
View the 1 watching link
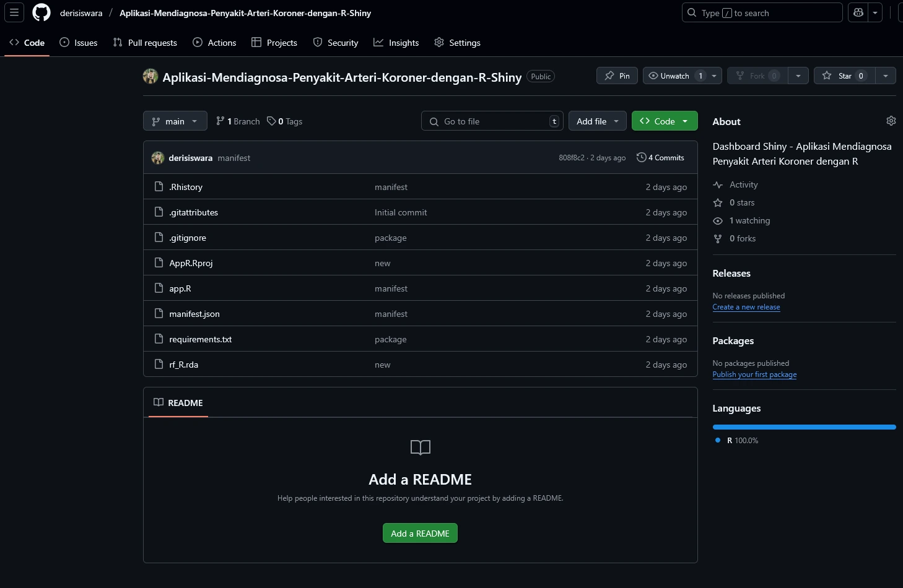click(x=742, y=220)
